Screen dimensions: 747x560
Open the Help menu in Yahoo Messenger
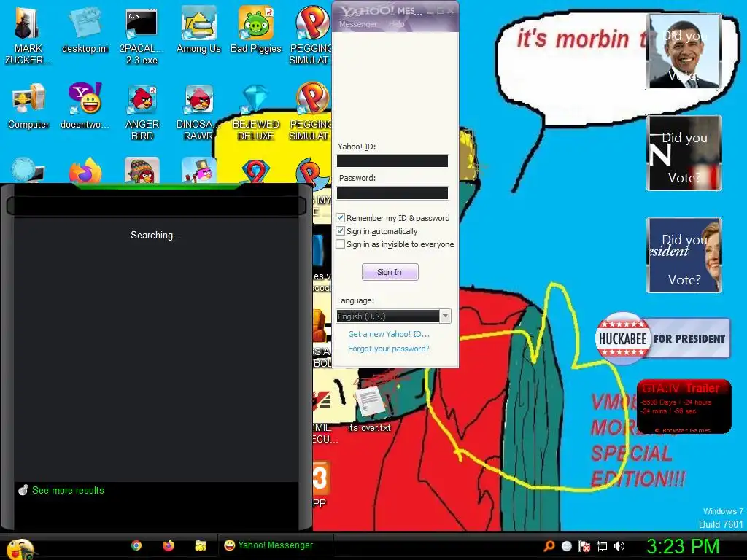pos(396,24)
